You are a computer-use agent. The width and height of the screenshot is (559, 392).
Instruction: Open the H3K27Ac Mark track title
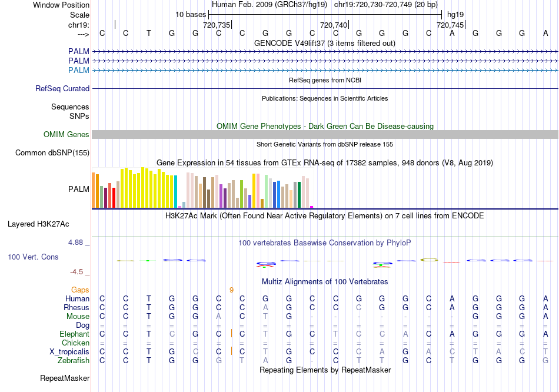pyautogui.click(x=325, y=216)
